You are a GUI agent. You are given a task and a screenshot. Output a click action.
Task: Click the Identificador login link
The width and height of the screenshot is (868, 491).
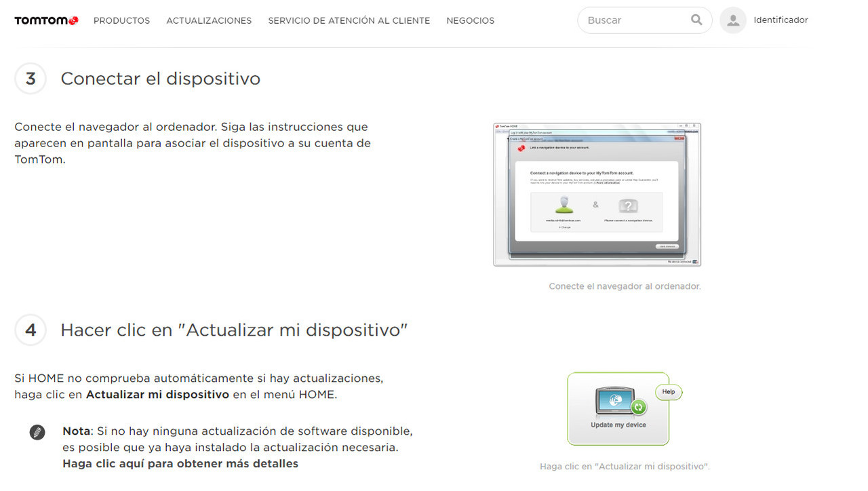(x=781, y=20)
